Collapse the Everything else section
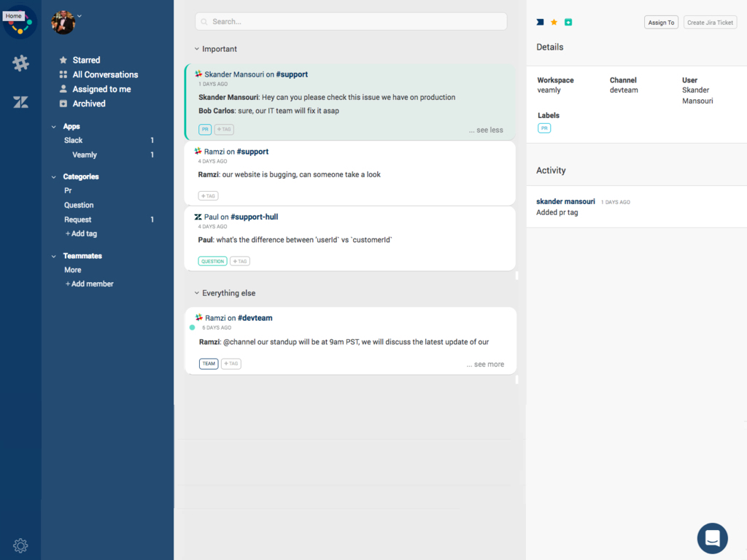The width and height of the screenshot is (747, 560). click(x=197, y=293)
